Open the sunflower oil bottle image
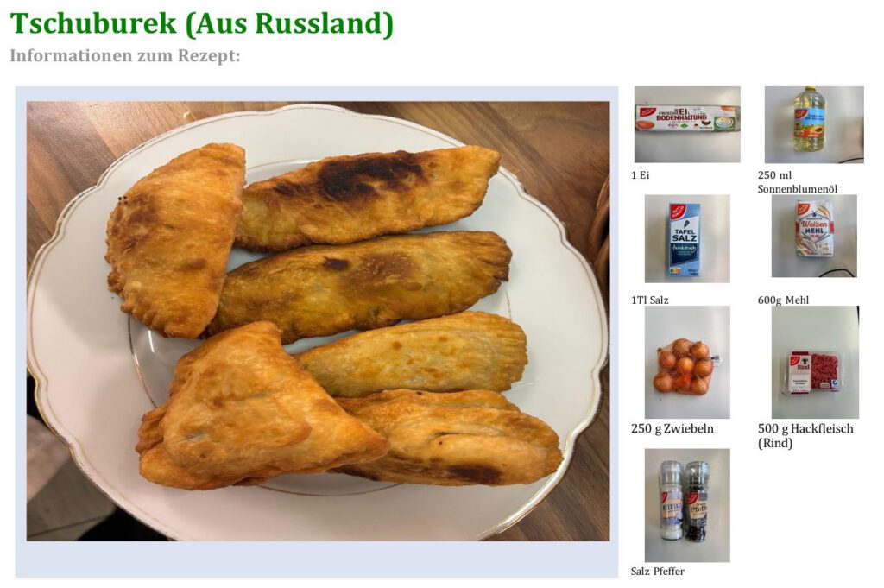This screenshot has height=588, width=884. pyautogui.click(x=814, y=124)
